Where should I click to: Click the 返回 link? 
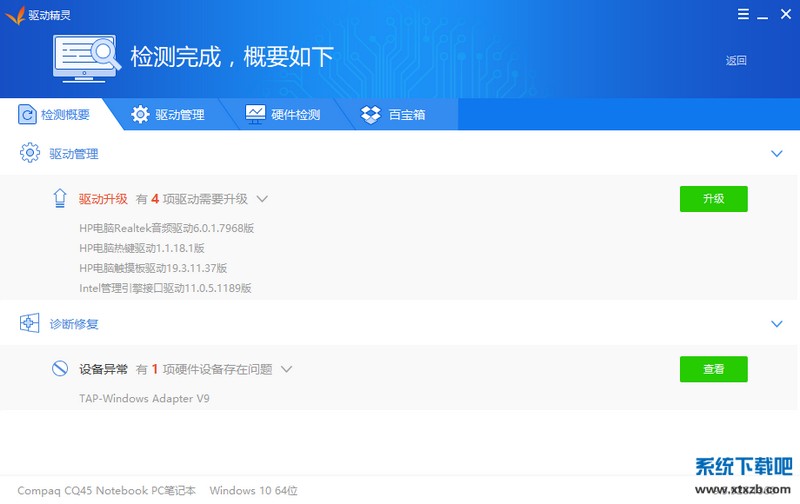tap(736, 60)
